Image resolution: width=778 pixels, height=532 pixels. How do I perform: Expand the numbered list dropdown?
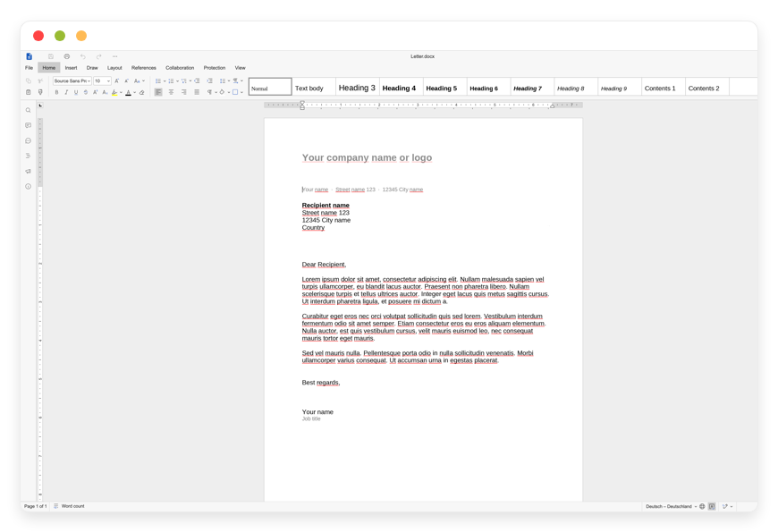[x=178, y=80]
